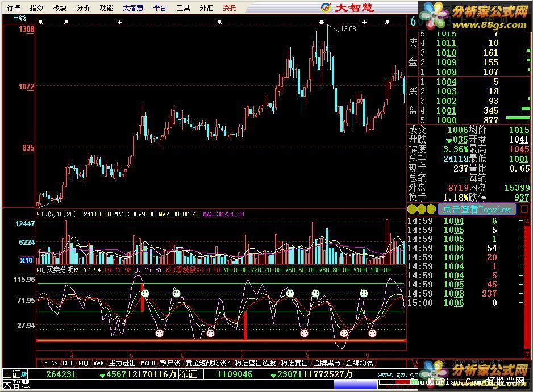The image size is (533, 392).
Task: Open the 工具 menu
Action: point(183,7)
